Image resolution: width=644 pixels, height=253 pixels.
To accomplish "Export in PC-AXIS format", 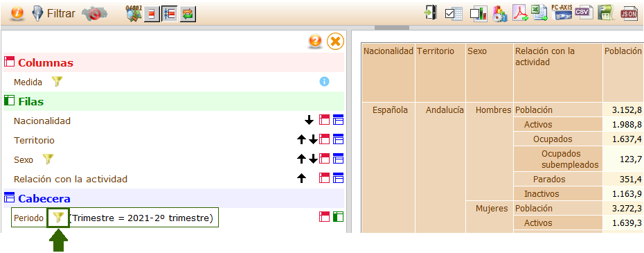I will click(562, 12).
